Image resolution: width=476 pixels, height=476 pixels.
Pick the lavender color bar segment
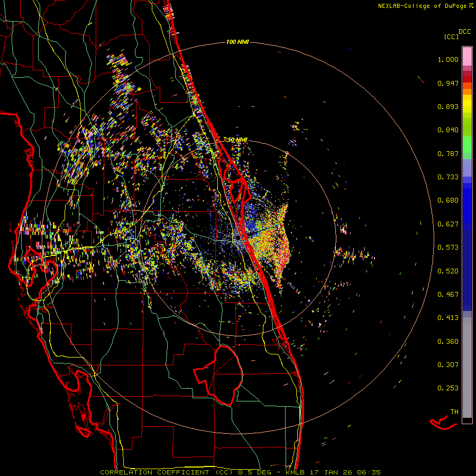[467, 168]
